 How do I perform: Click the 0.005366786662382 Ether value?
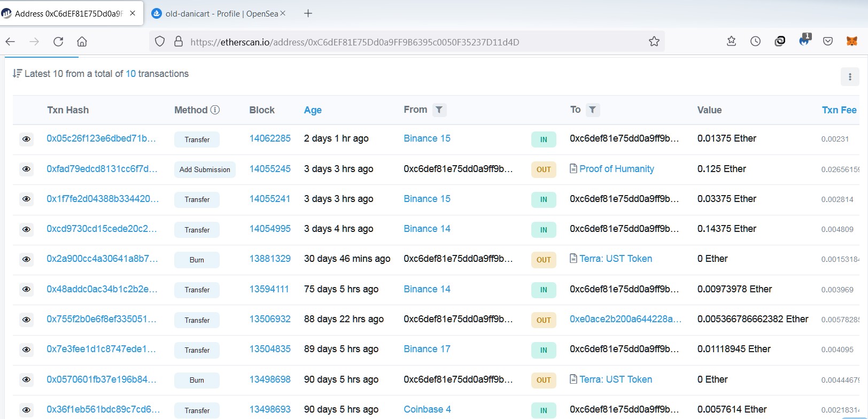(753, 319)
